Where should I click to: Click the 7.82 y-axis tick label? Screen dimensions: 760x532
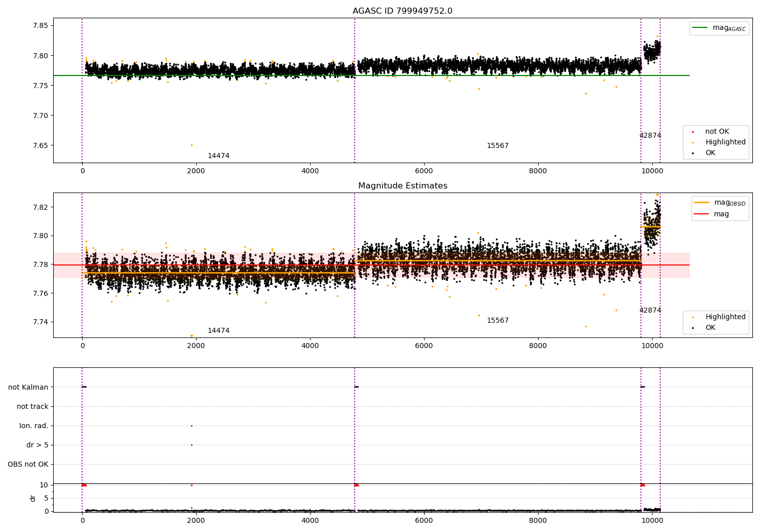pyautogui.click(x=40, y=207)
